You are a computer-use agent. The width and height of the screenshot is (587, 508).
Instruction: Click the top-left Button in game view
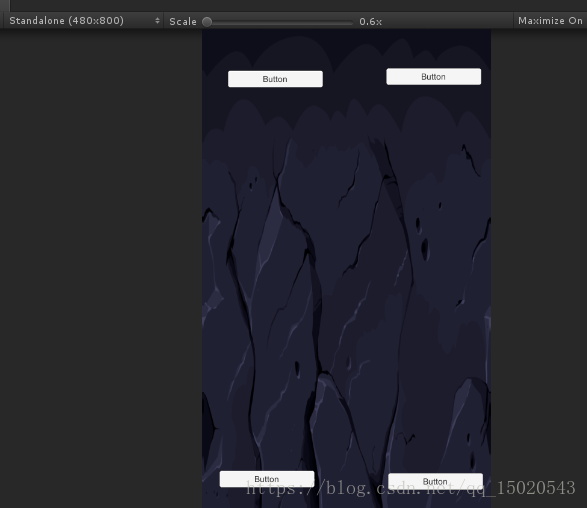click(x=275, y=79)
